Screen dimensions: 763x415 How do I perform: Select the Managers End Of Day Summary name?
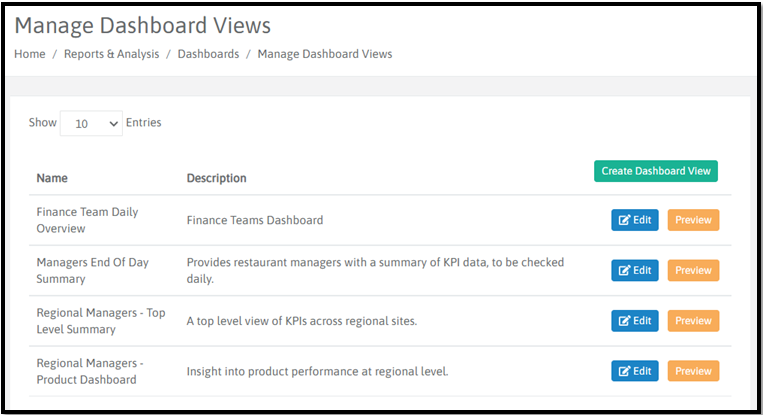pos(92,270)
